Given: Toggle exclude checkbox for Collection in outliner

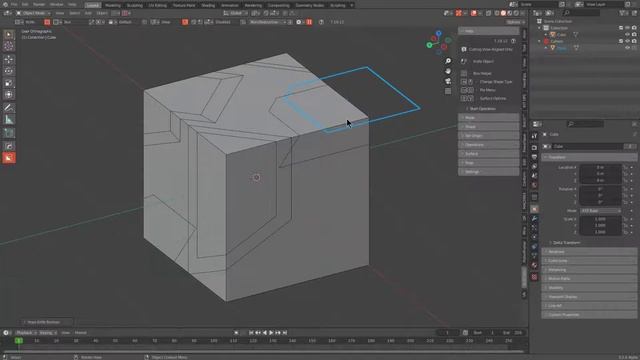Looking at the screenshot, I should coord(621,28).
